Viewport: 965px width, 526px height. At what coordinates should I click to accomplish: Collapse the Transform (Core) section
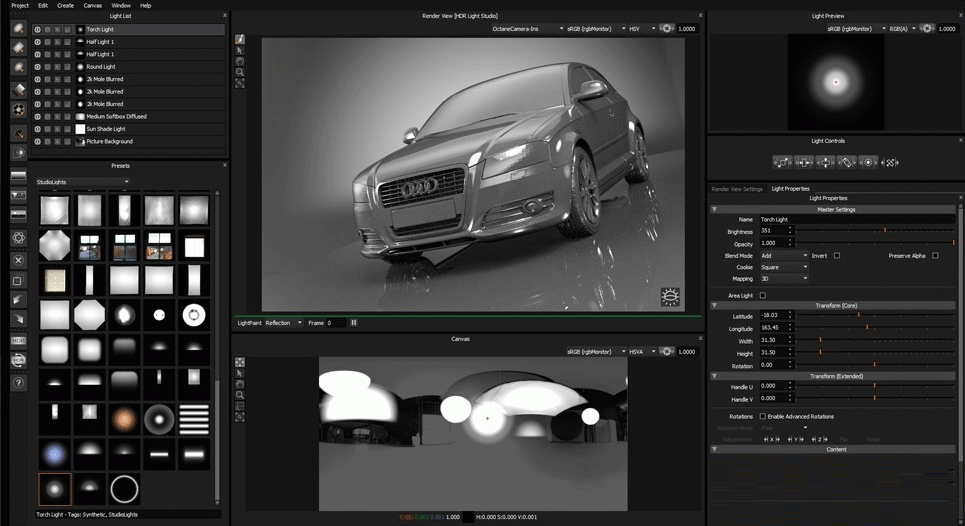coord(715,305)
